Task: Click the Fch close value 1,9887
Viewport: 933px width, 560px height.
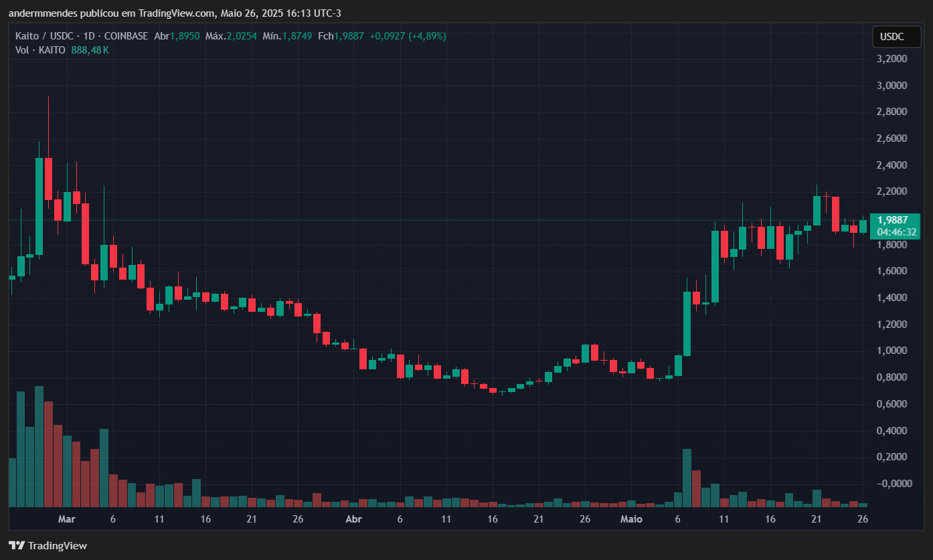Action: 349,36
